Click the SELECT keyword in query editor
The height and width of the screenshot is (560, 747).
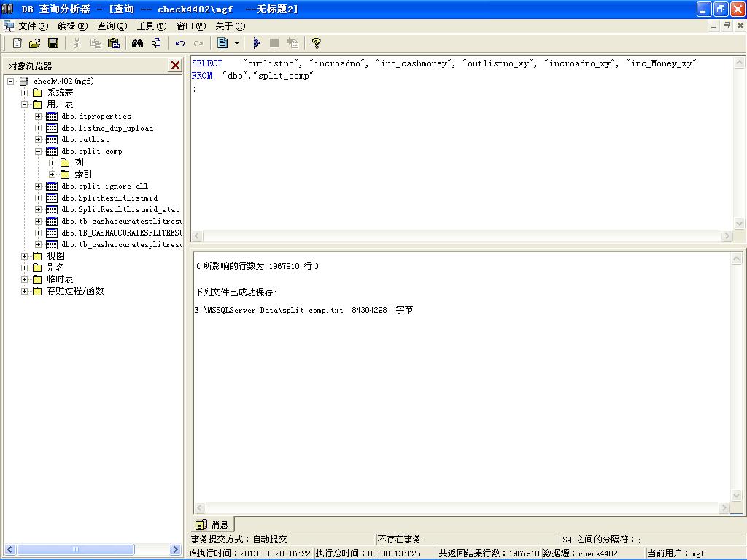[x=206, y=63]
